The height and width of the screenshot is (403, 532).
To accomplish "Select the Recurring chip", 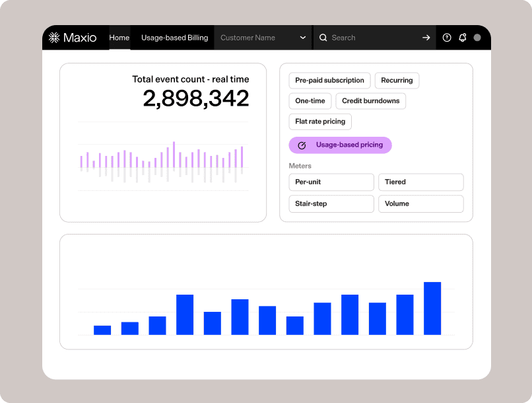I will point(397,81).
